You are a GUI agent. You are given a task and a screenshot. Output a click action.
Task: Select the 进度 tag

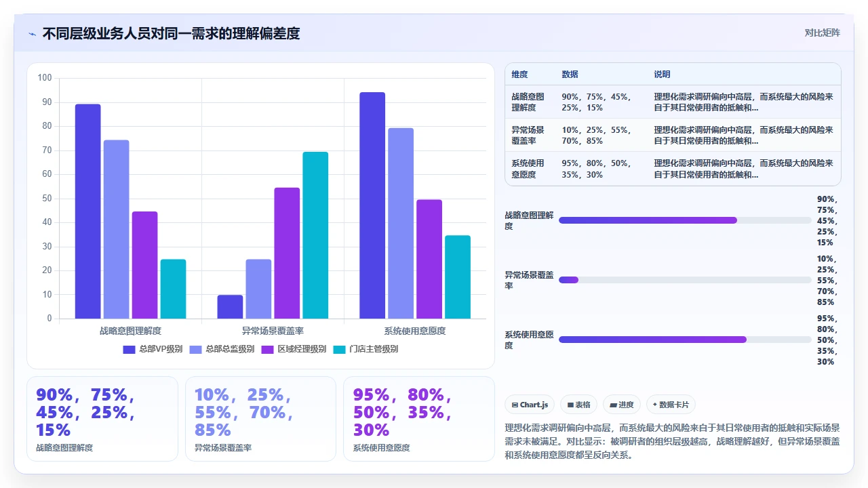click(621, 405)
